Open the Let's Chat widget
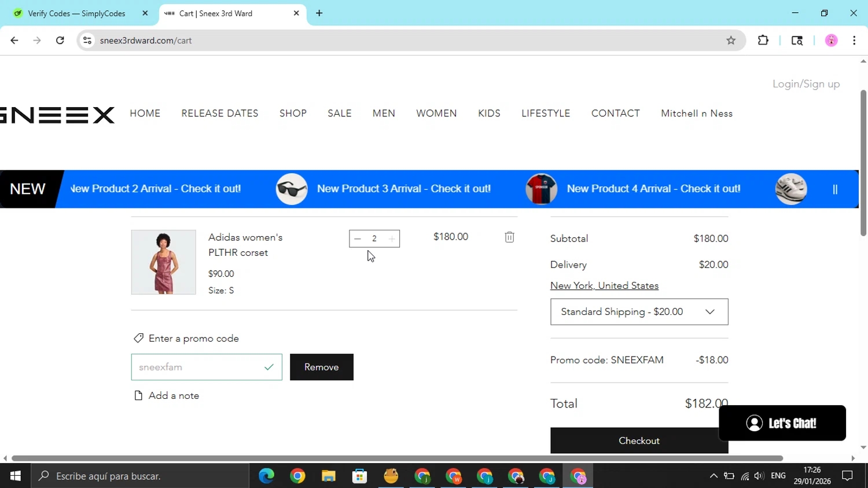 [x=782, y=423]
